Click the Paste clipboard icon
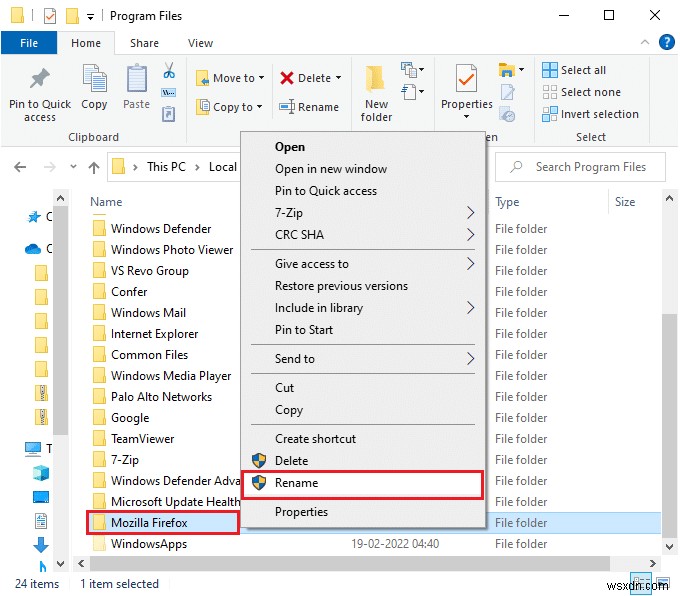This screenshot has width=680, height=596. point(136,78)
